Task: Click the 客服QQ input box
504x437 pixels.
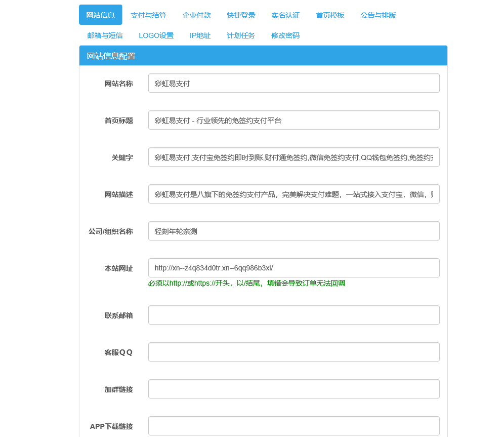Action: 293,351
